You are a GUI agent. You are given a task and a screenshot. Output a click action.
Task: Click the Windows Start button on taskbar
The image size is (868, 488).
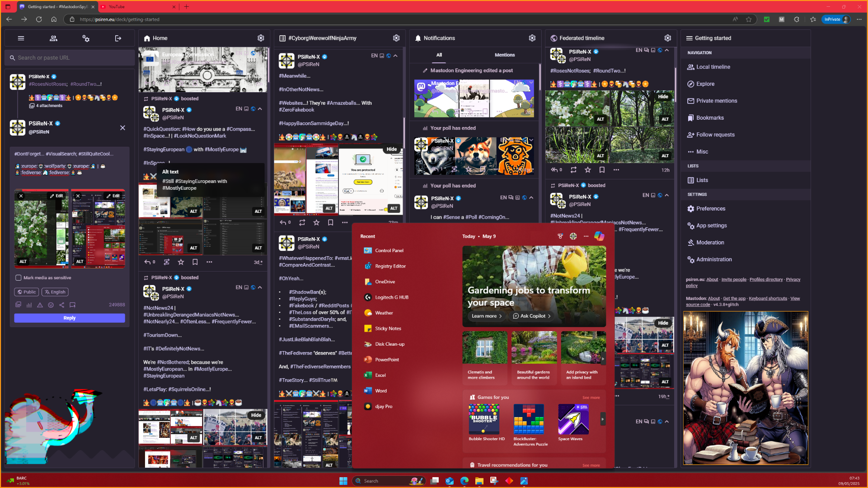[x=343, y=481]
